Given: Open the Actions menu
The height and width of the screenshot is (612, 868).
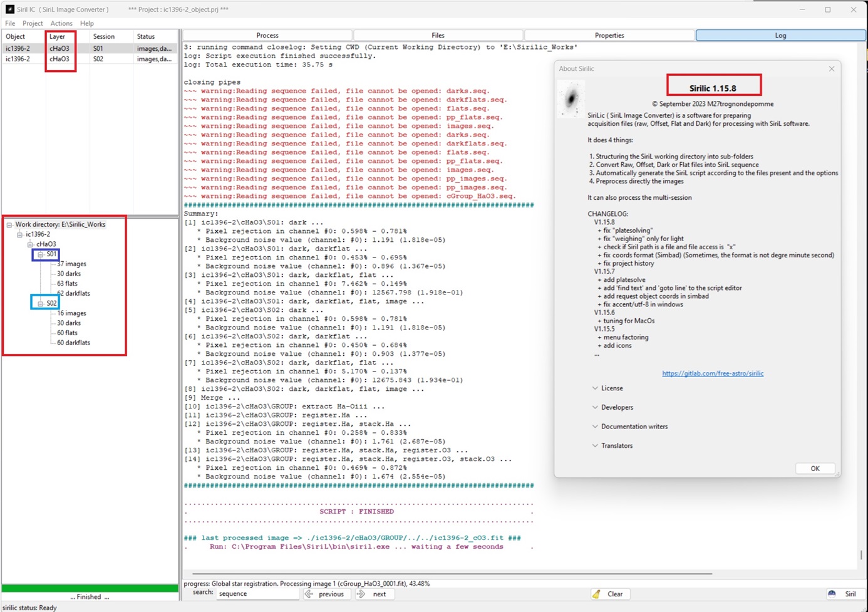Looking at the screenshot, I should click(x=61, y=23).
